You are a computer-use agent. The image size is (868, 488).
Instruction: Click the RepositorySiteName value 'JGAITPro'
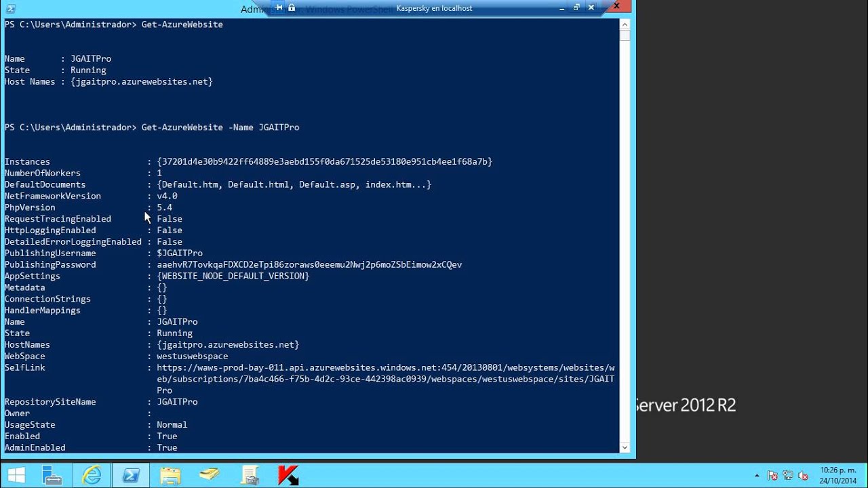(x=177, y=402)
